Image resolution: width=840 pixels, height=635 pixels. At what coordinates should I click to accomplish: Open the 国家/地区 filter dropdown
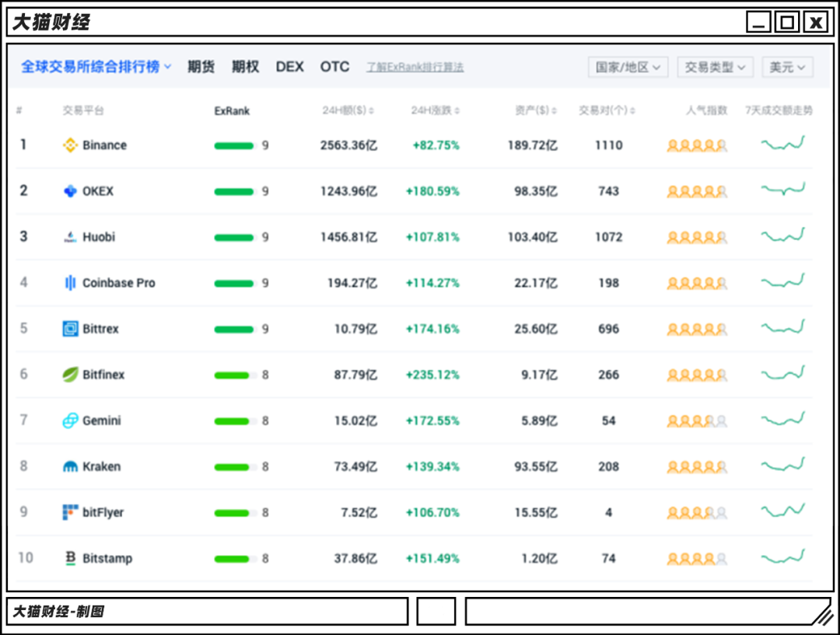(x=628, y=67)
